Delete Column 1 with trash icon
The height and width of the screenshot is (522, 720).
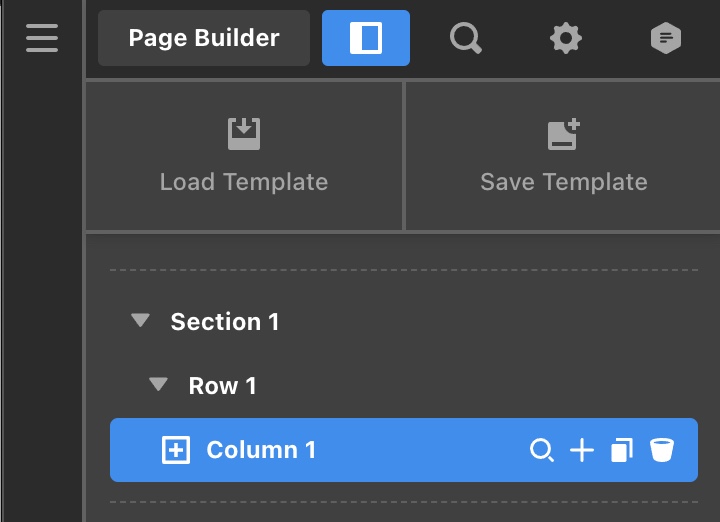click(x=662, y=450)
